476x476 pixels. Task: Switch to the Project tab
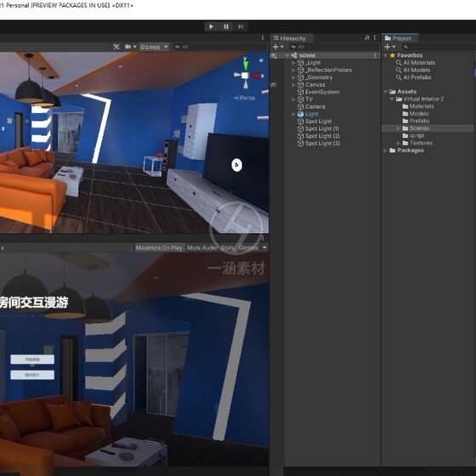tap(399, 38)
